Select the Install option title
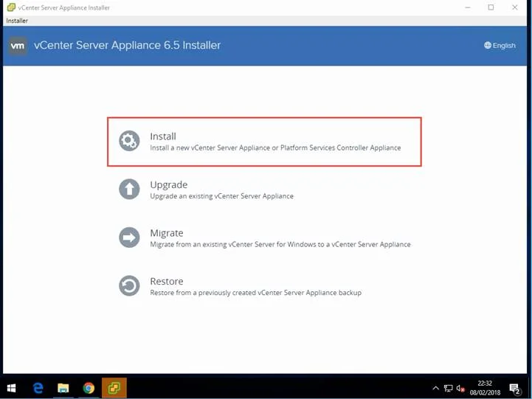 click(x=163, y=136)
